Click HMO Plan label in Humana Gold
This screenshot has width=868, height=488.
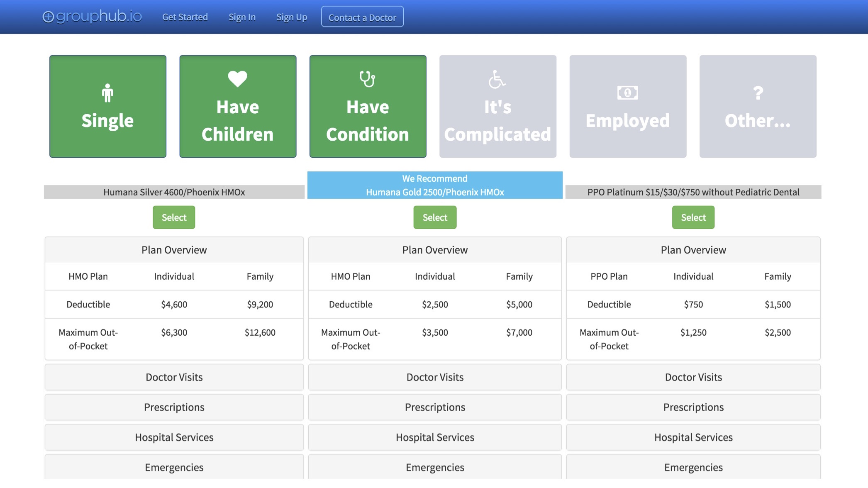point(351,276)
